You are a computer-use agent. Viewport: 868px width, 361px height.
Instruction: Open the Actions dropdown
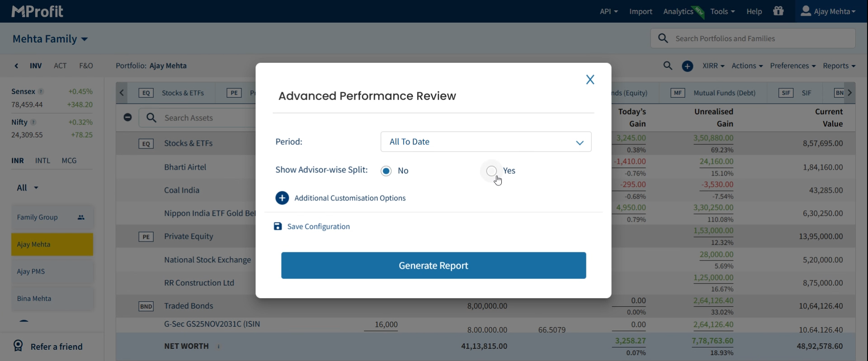pos(747,66)
